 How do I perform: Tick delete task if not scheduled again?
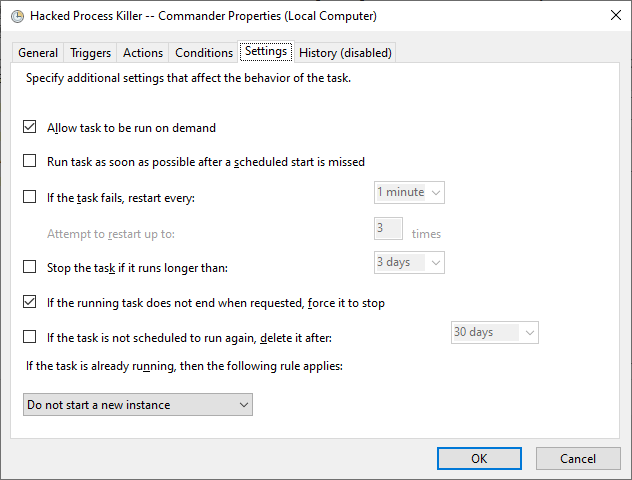coord(30,337)
